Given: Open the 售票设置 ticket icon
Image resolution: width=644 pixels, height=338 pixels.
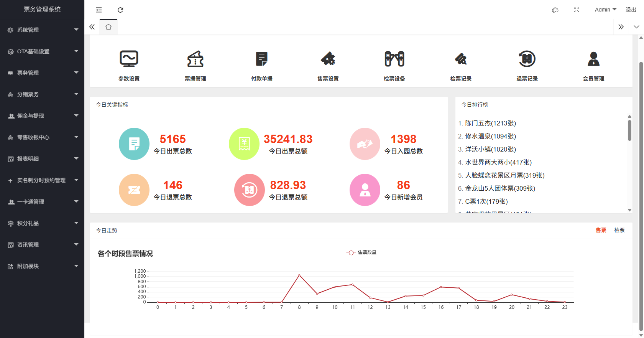Looking at the screenshot, I should (x=328, y=59).
